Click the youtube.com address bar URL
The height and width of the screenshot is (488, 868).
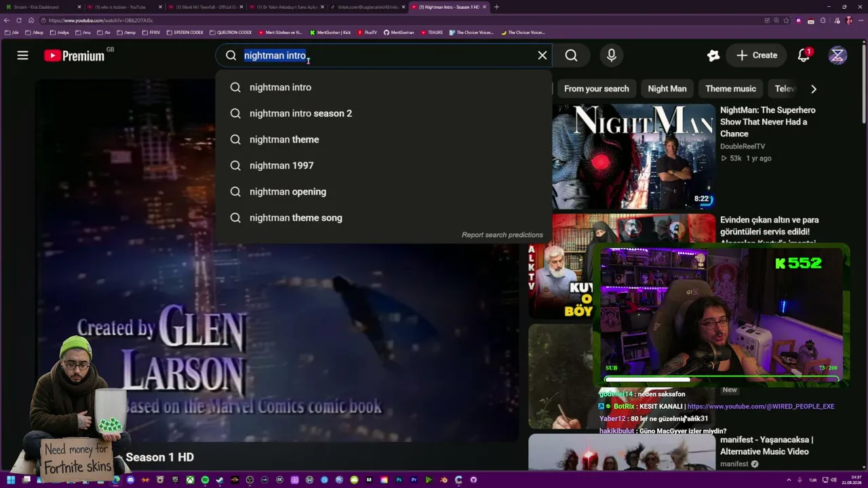point(101,20)
